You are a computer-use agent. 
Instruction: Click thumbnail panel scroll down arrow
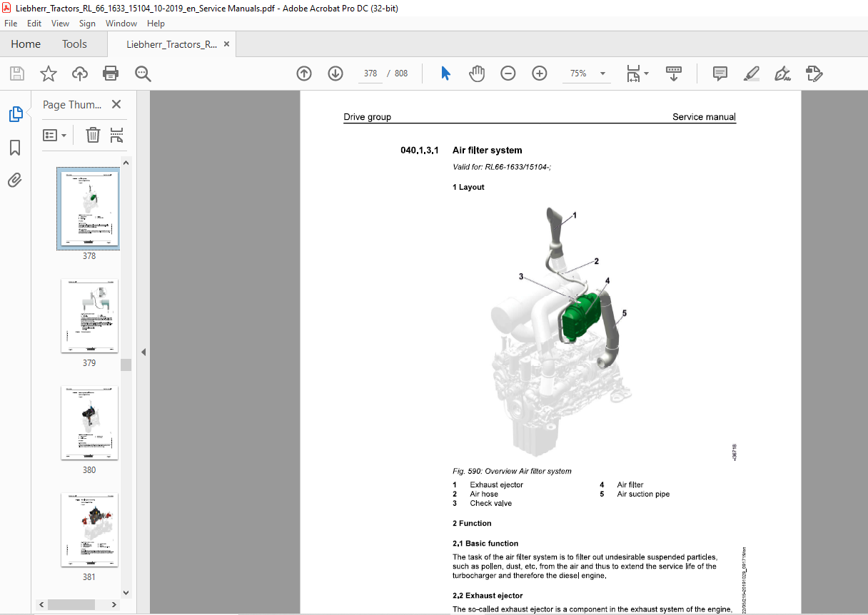tap(126, 592)
